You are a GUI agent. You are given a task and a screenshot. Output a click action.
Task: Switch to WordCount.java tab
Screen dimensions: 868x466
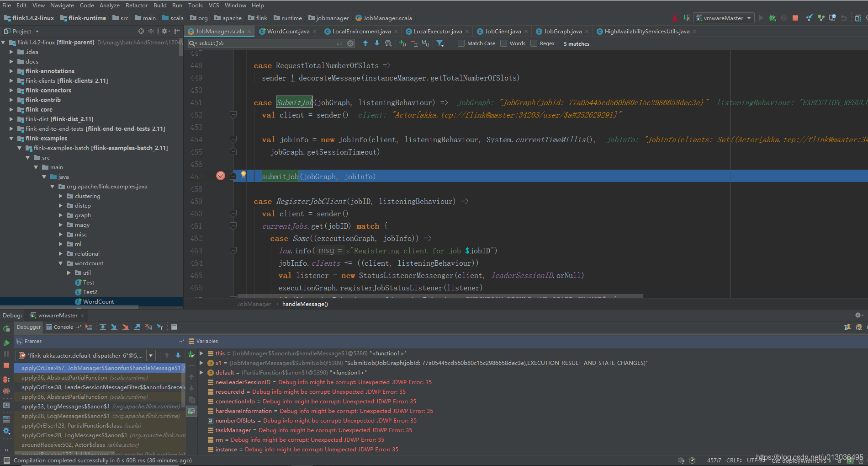click(288, 31)
